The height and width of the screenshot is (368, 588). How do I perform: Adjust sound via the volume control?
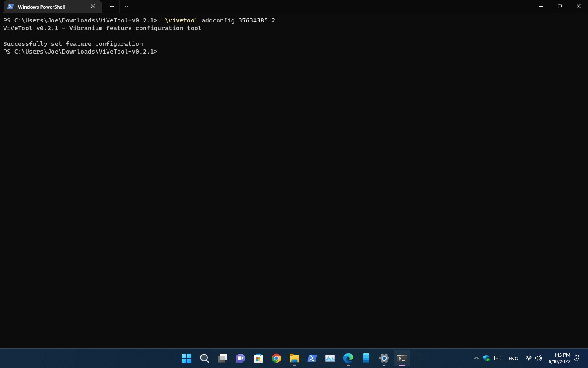coord(539,358)
